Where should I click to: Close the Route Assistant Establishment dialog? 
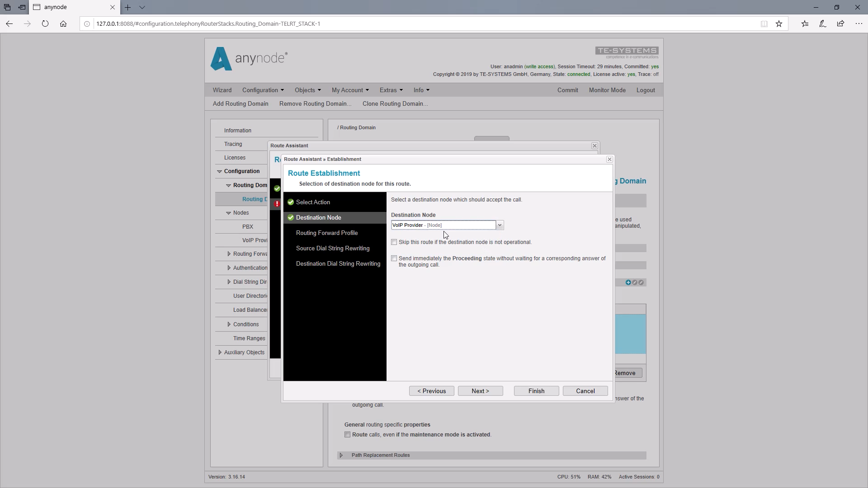(609, 159)
